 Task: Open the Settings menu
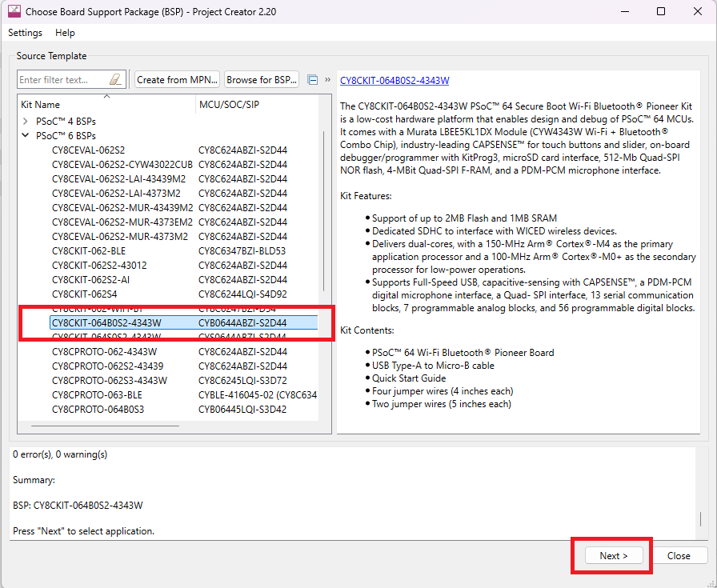[x=25, y=33]
